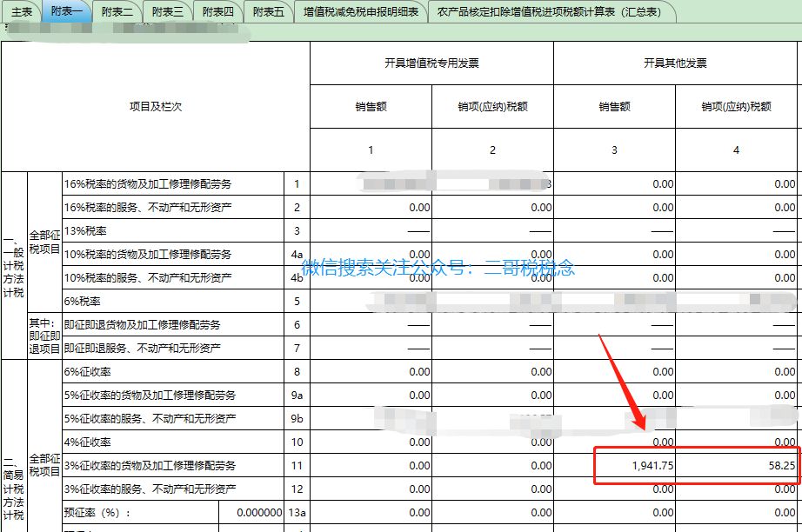Viewport: 802px width, 532px height.
Task: Click row 1 column 3 销售额 cell
Action: pos(614,184)
